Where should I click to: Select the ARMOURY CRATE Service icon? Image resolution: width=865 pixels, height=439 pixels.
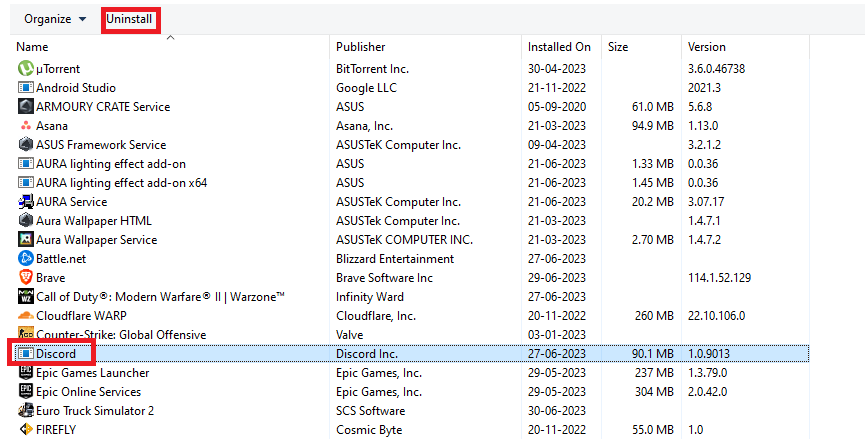click(x=26, y=107)
